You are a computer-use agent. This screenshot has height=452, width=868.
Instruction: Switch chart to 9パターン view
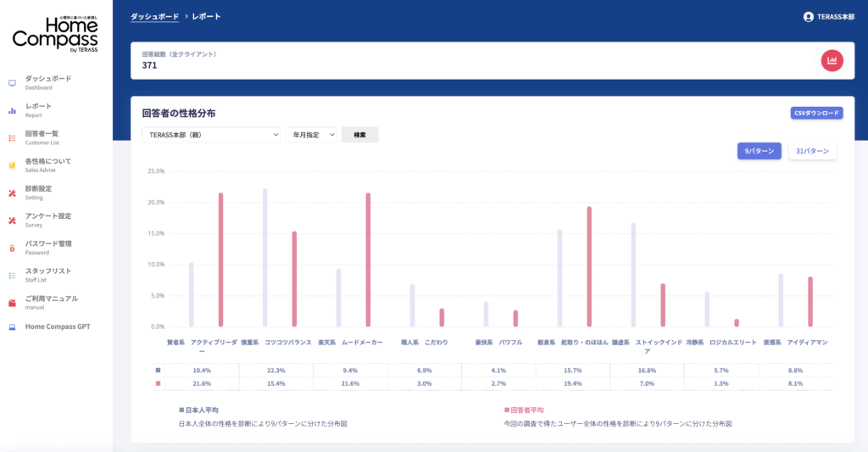pos(759,151)
